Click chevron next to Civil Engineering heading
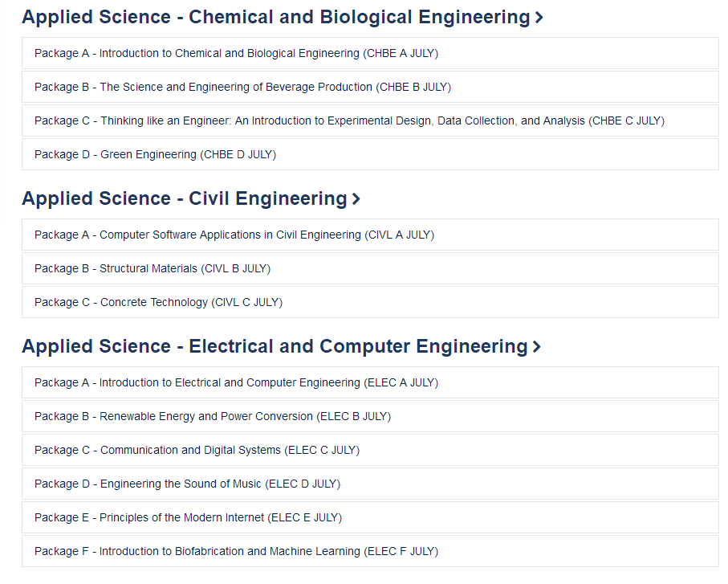Viewport: 728px width, 584px height. 356,199
